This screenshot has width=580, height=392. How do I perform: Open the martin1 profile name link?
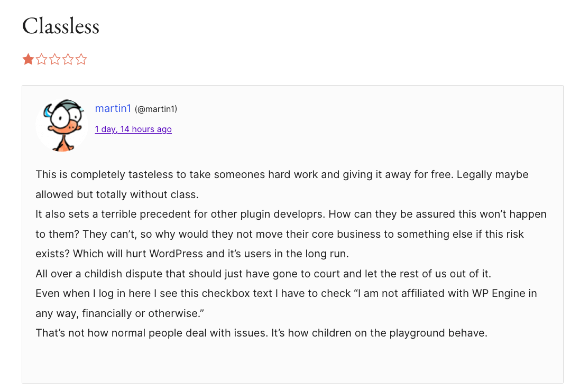[113, 108]
